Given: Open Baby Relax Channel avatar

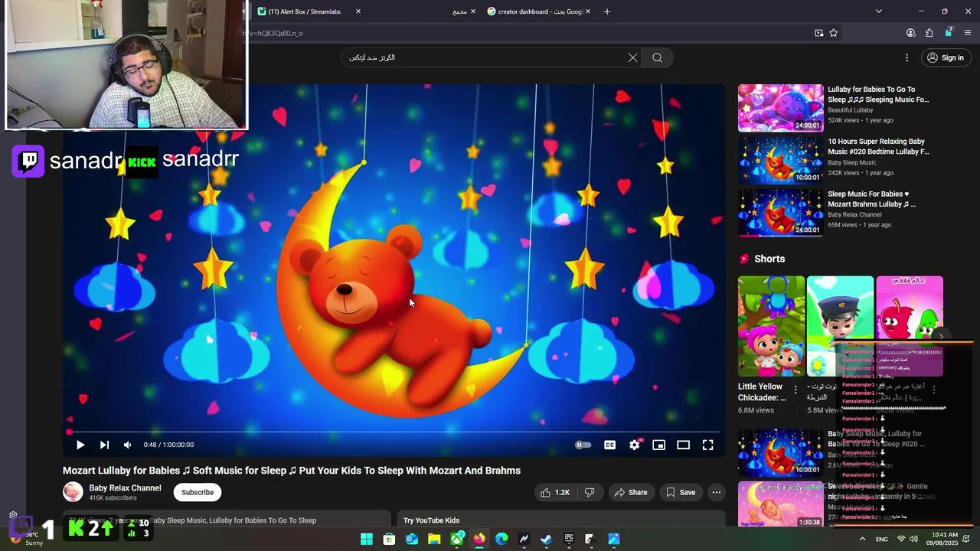Looking at the screenshot, I should click(x=73, y=492).
